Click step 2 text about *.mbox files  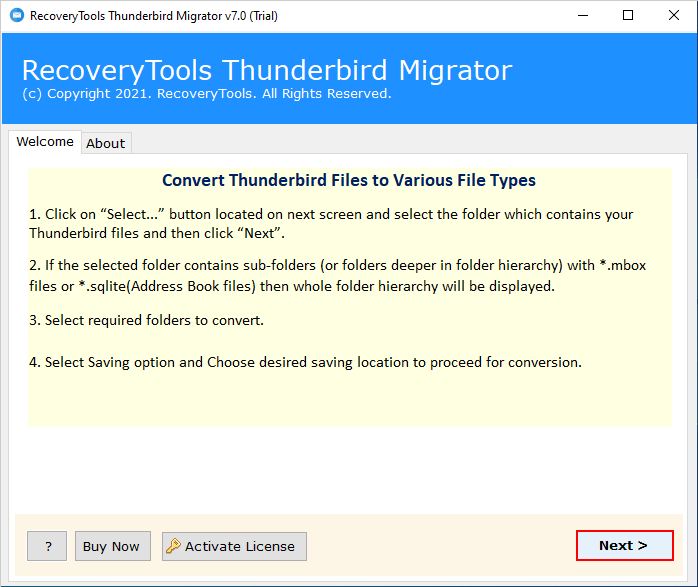337,276
